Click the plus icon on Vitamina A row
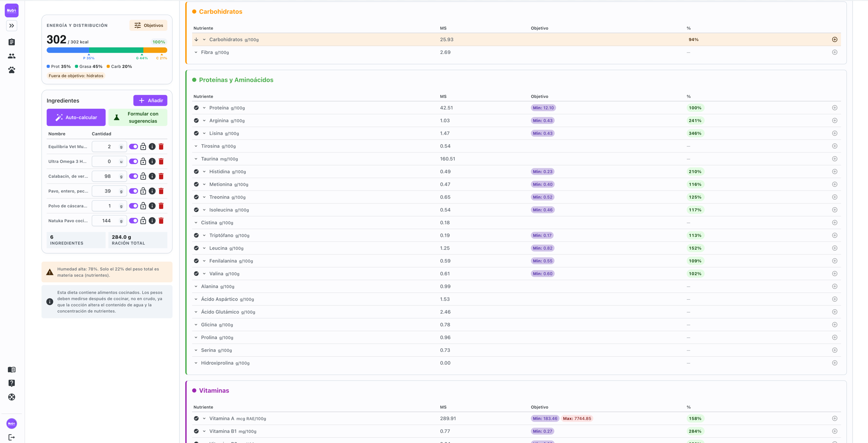This screenshot has height=443, width=868. (835, 419)
